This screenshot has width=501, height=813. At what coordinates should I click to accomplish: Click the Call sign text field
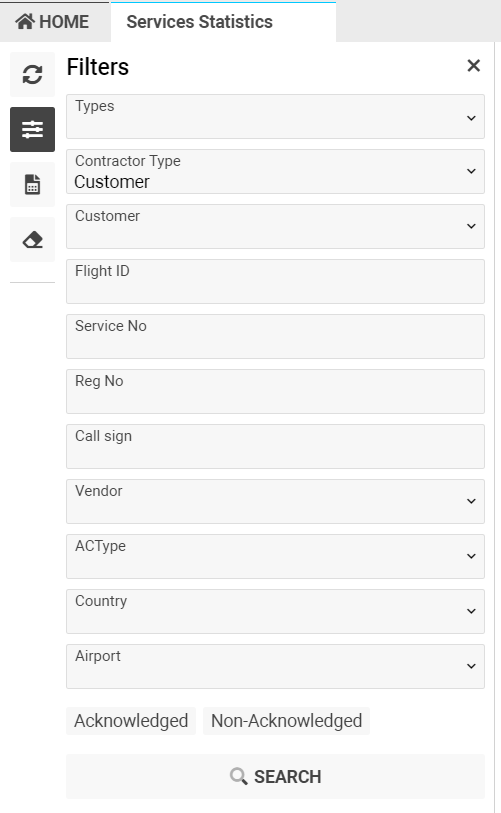tap(275, 446)
